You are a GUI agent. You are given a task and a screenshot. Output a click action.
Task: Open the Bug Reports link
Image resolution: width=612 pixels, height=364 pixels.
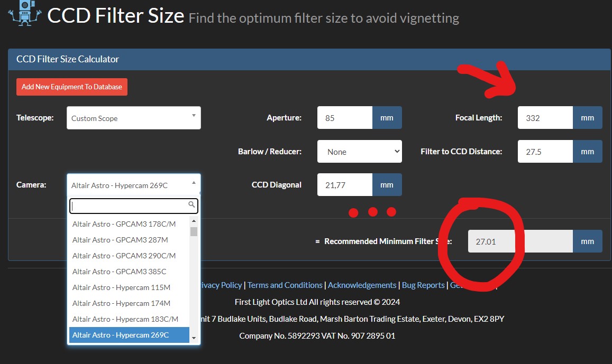click(423, 285)
